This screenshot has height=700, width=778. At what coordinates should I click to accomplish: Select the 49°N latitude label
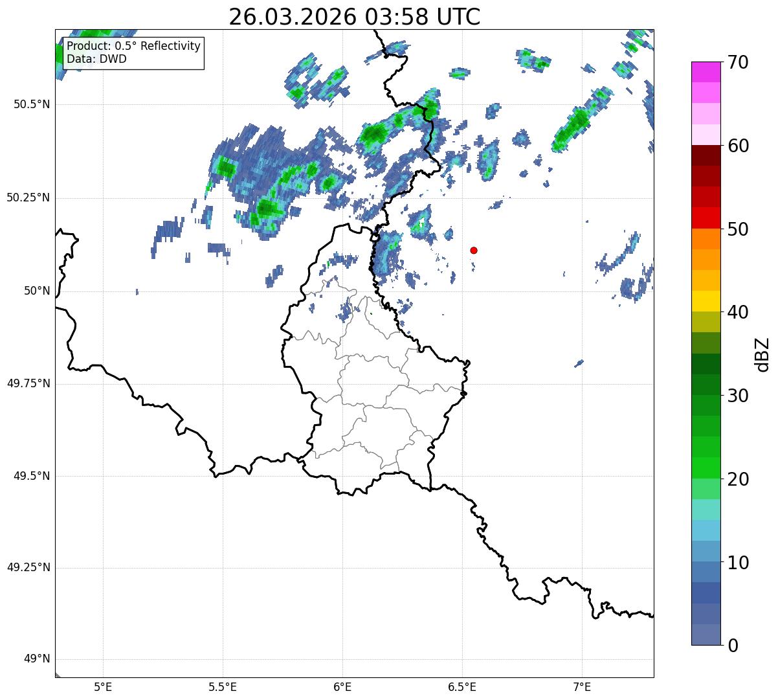tap(37, 659)
